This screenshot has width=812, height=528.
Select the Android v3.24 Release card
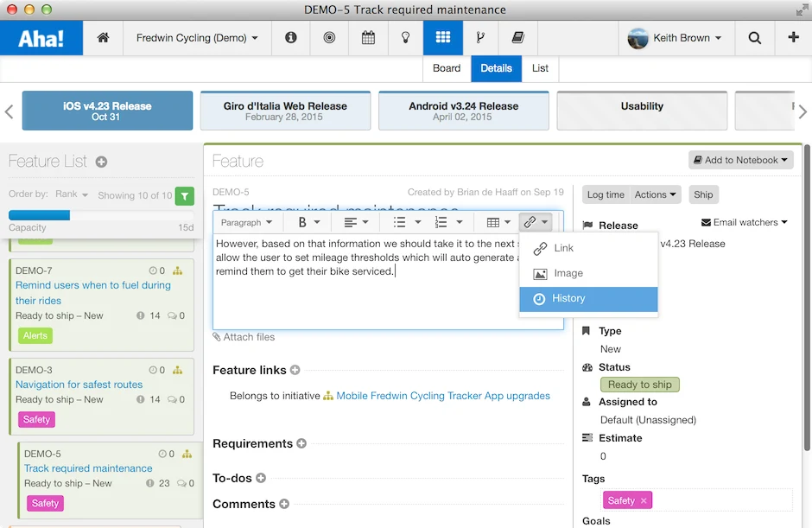[x=464, y=111]
